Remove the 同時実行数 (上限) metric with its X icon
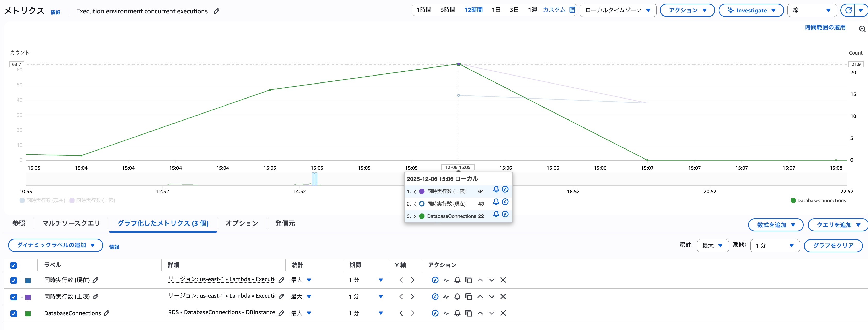Screen dimensions: 868x330 pos(503,297)
